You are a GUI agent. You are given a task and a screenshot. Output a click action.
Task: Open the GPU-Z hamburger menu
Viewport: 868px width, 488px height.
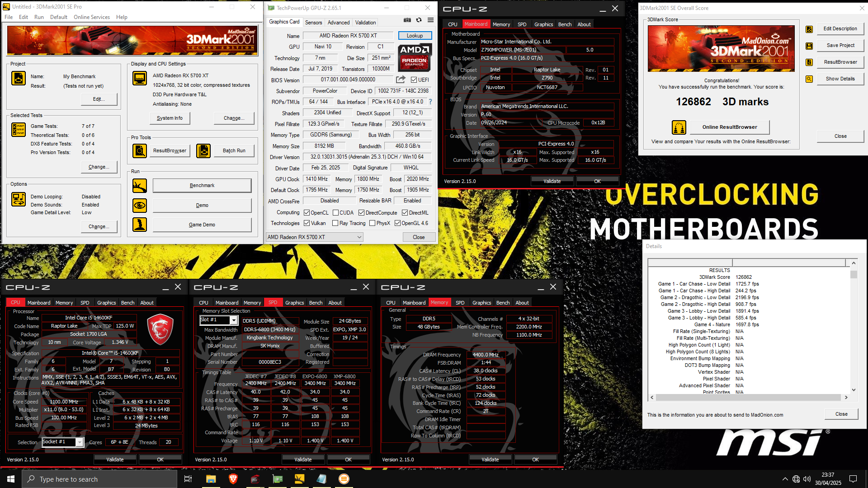tap(431, 20)
